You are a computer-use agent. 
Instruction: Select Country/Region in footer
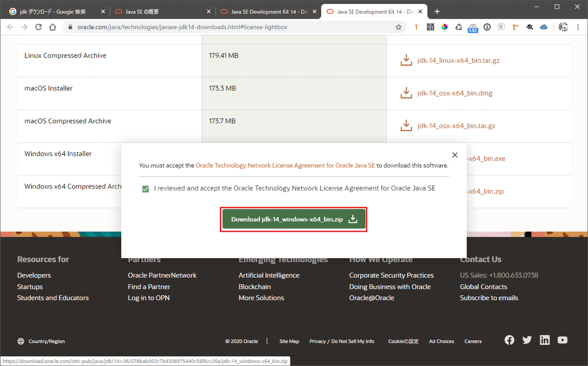[41, 342]
